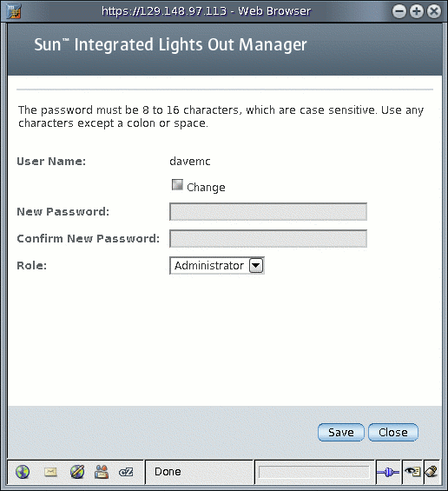The width and height of the screenshot is (448, 491).
Task: Maximize the Web Browser window
Action: click(x=417, y=11)
